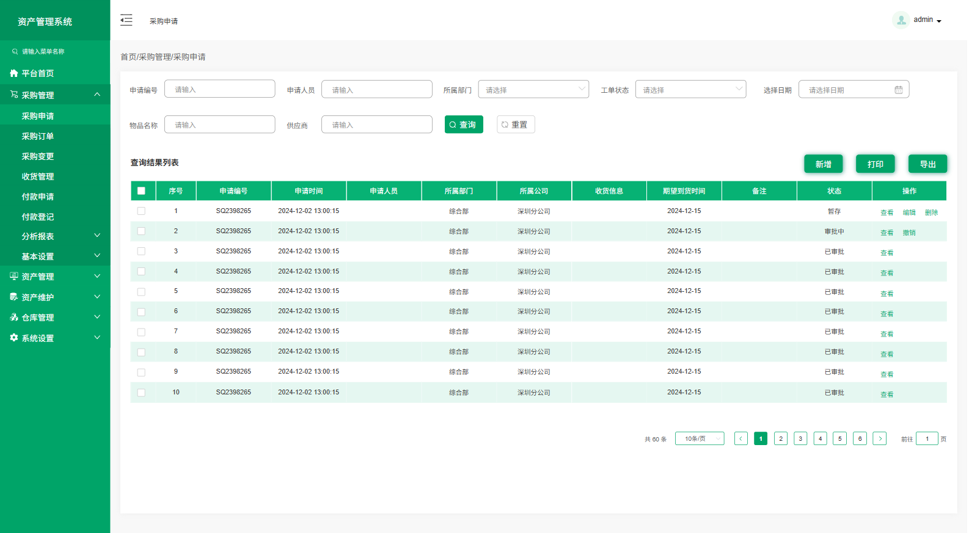Click the 系统设置 gear icon

(x=14, y=338)
